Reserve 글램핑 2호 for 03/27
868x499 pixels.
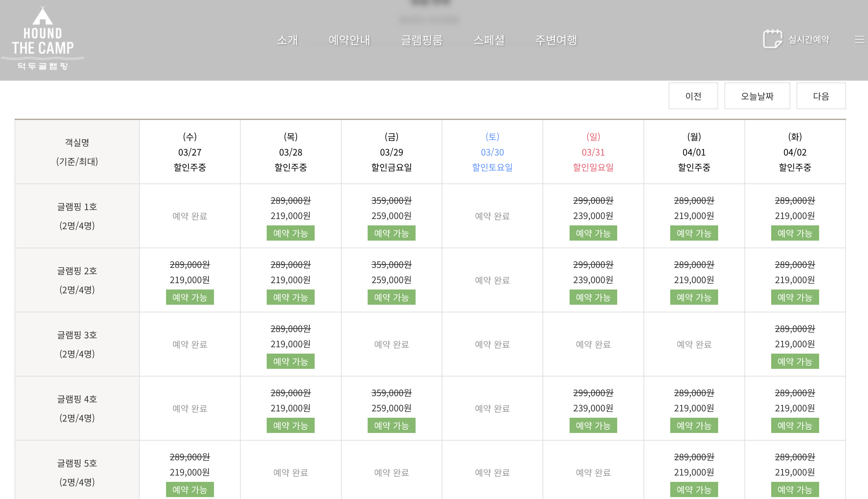190,297
